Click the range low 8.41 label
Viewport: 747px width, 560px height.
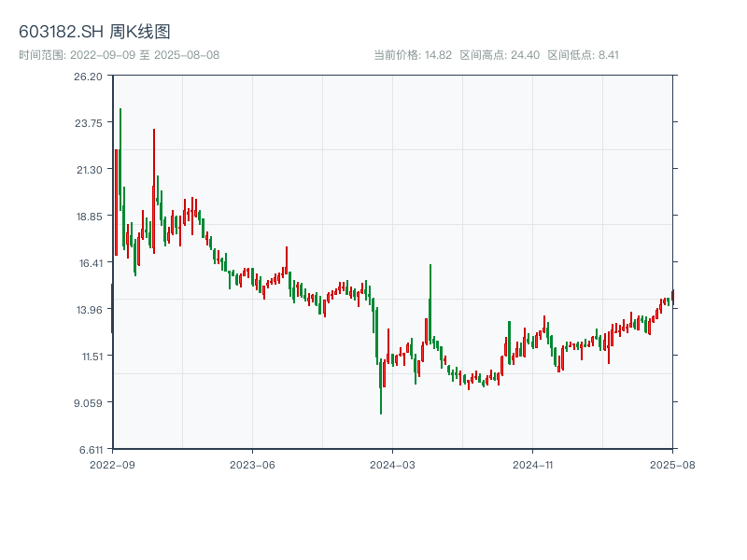click(x=583, y=55)
